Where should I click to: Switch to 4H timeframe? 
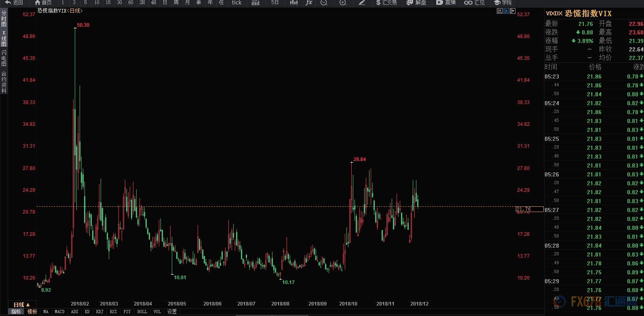point(154,2)
